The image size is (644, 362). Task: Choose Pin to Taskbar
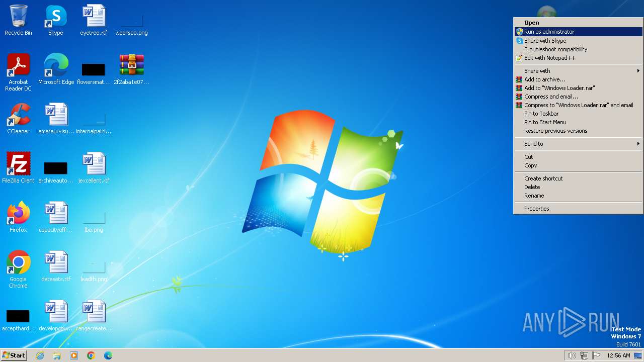pyautogui.click(x=578, y=114)
